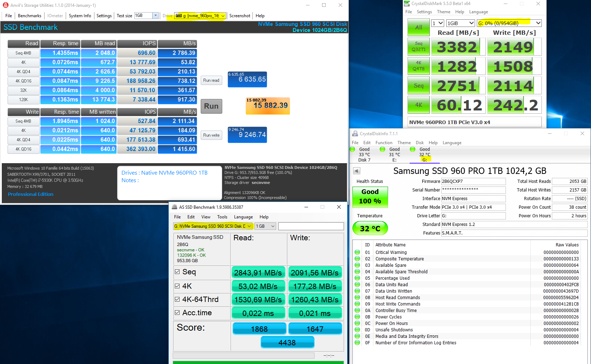This screenshot has height=364, width=591.
Task: Click the CrystalDiskMark title bar icon
Action: pos(407,4)
